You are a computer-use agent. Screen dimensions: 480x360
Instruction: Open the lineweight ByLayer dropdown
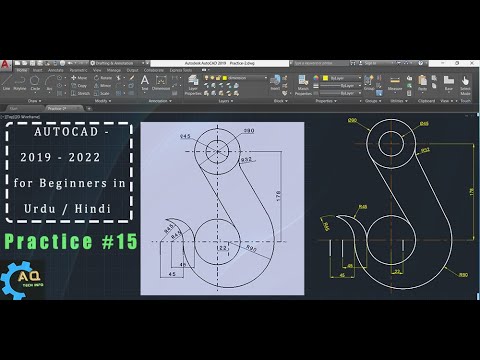point(340,86)
